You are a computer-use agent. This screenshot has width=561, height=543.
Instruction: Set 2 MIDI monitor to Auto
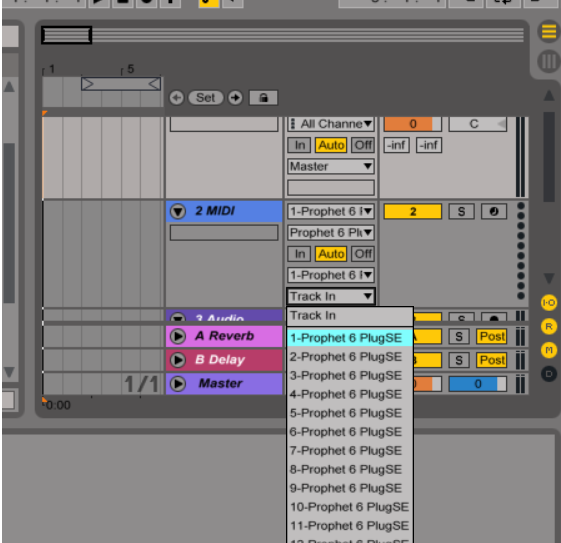click(x=331, y=254)
